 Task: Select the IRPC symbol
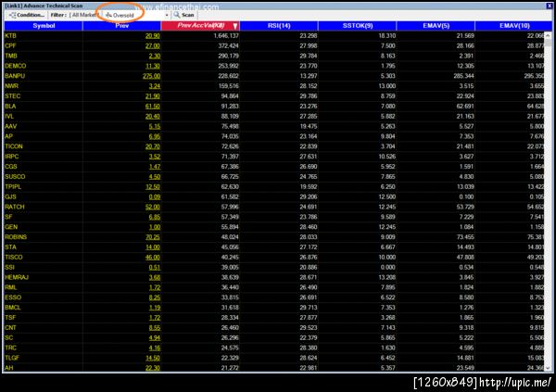tap(12, 157)
